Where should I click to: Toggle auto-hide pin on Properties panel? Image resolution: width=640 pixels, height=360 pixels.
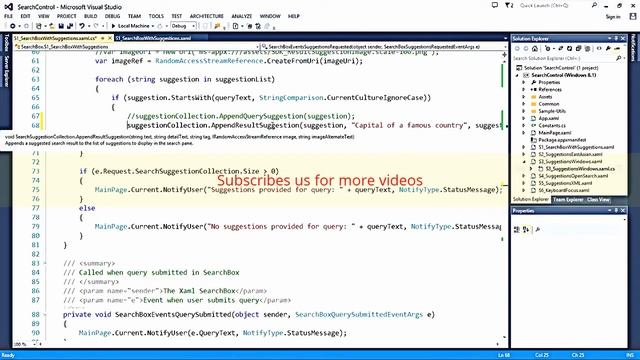pyautogui.click(x=616, y=211)
